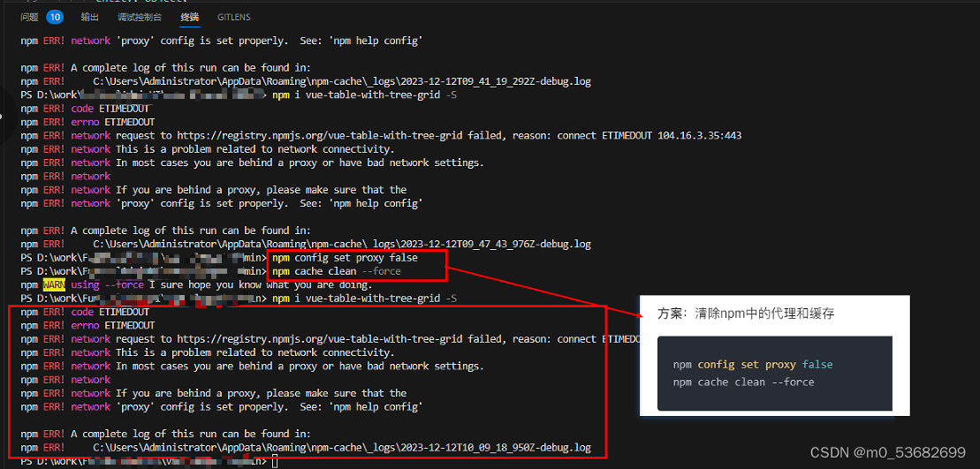
Task: Open the GITLENS panel tab
Action: 234,17
